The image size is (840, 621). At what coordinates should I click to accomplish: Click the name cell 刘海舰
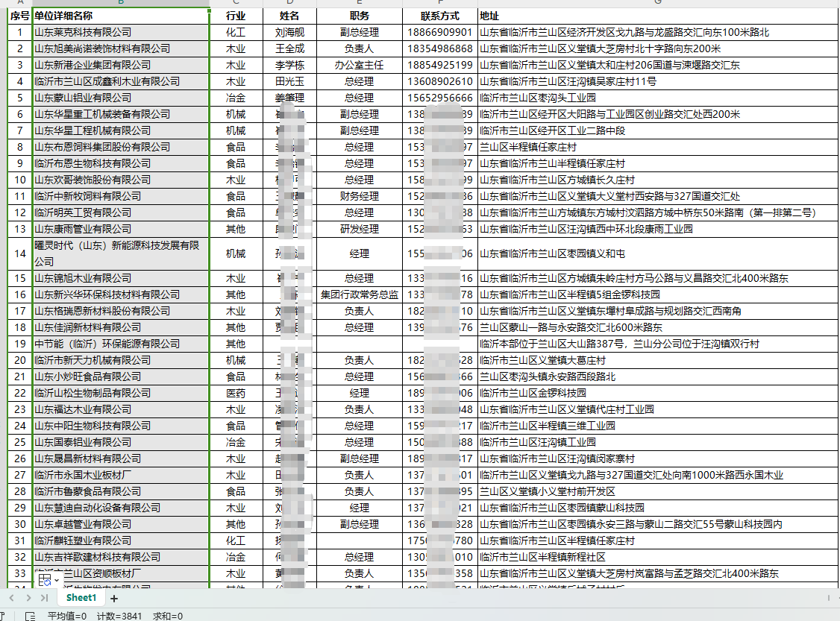(289, 32)
